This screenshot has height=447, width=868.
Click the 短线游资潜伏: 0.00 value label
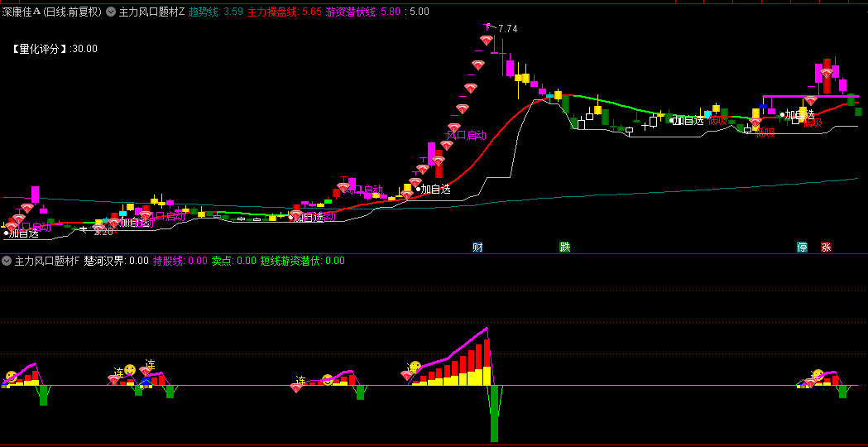coord(302,260)
